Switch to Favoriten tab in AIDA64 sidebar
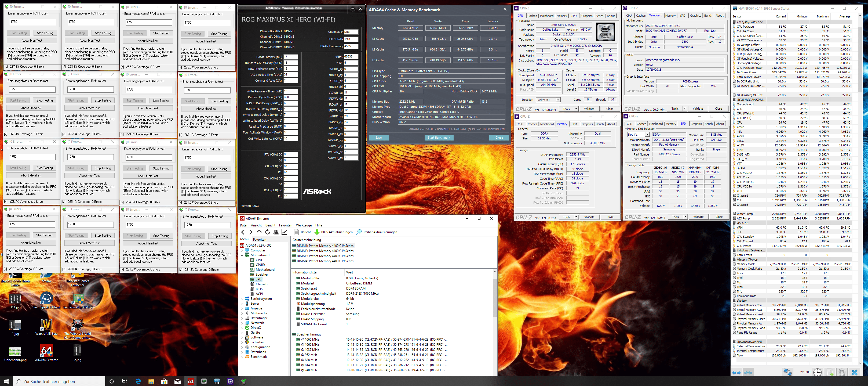 tap(260, 239)
